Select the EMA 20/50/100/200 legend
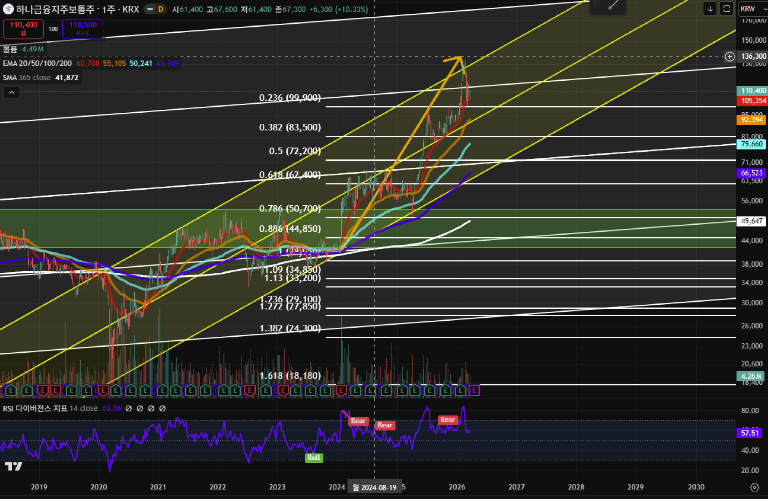The image size is (768, 499). [x=91, y=63]
